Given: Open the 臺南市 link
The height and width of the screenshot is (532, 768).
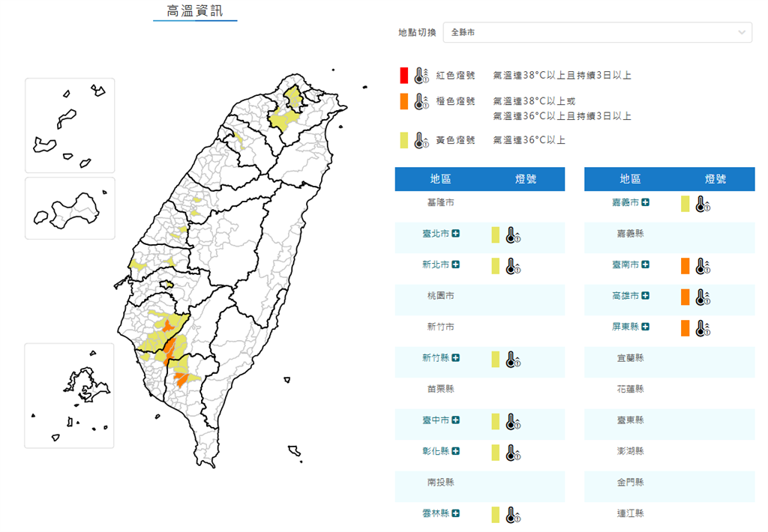Looking at the screenshot, I should pos(626,265).
